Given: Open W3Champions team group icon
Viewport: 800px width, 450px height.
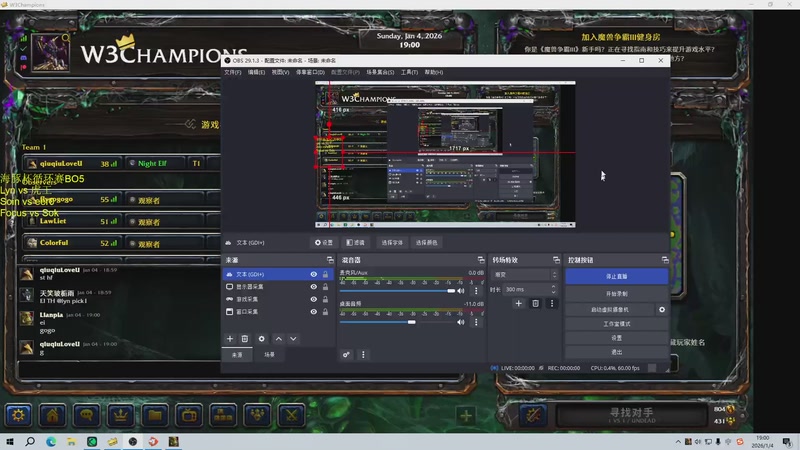Looking at the screenshot, I should click(257, 415).
